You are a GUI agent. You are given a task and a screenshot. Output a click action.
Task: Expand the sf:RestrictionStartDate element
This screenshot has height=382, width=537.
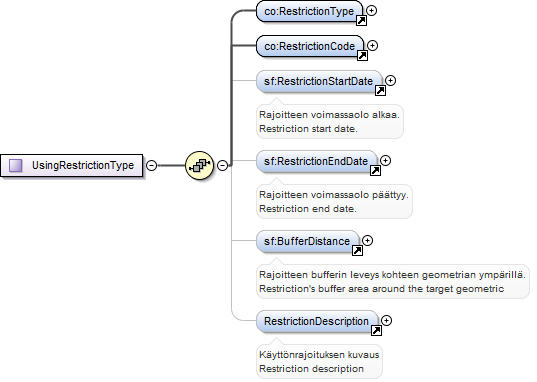(x=391, y=81)
